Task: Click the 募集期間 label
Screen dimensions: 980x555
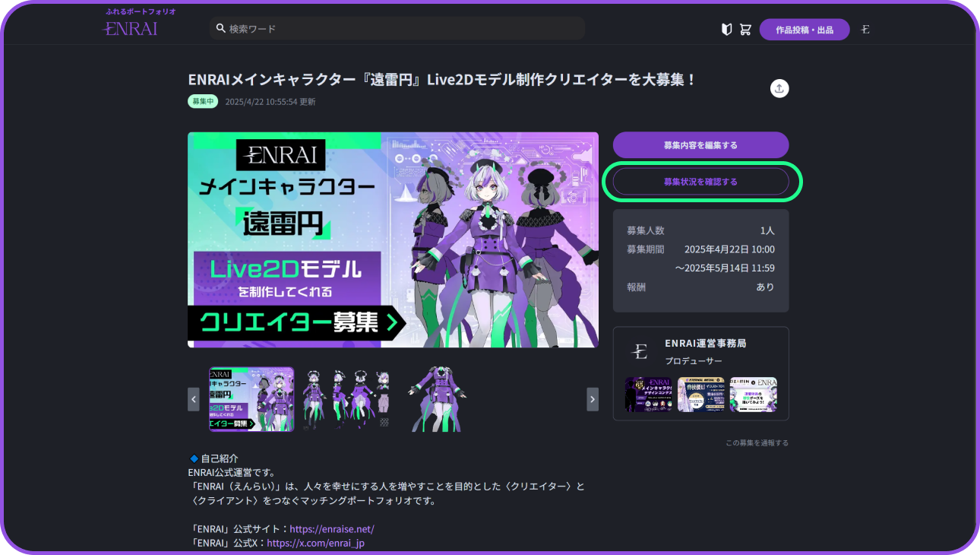Action: [646, 249]
